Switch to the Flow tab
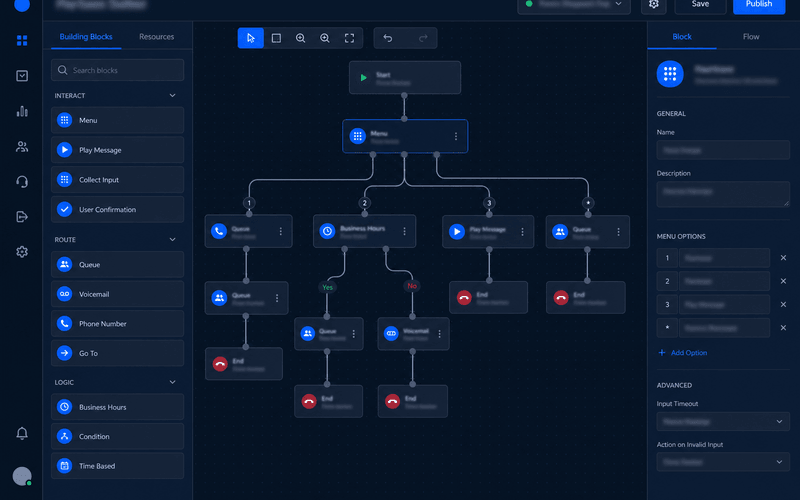The width and height of the screenshot is (800, 500). (x=751, y=37)
